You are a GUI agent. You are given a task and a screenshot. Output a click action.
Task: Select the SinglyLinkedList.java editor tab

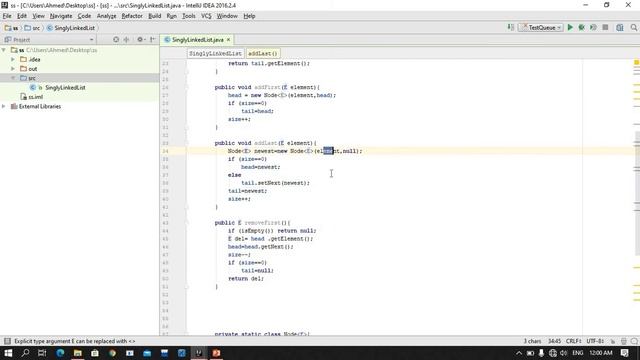point(197,40)
